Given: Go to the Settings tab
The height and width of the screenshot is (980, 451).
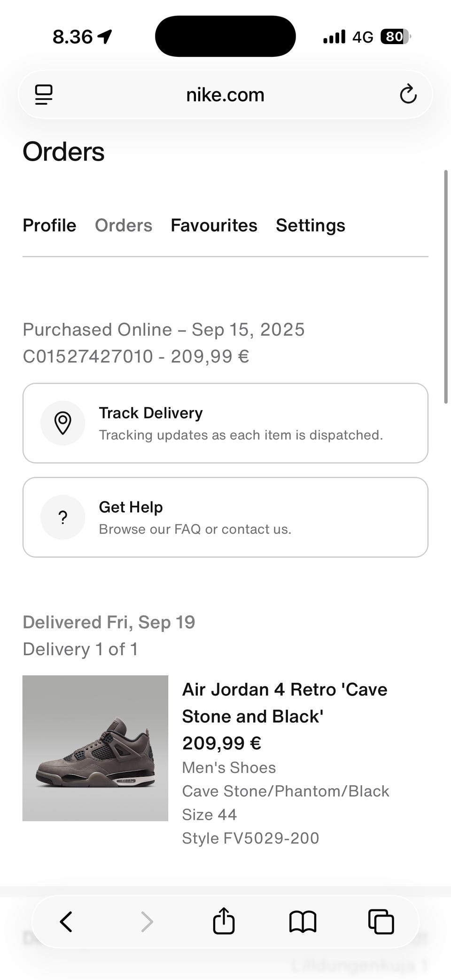Looking at the screenshot, I should point(311,225).
